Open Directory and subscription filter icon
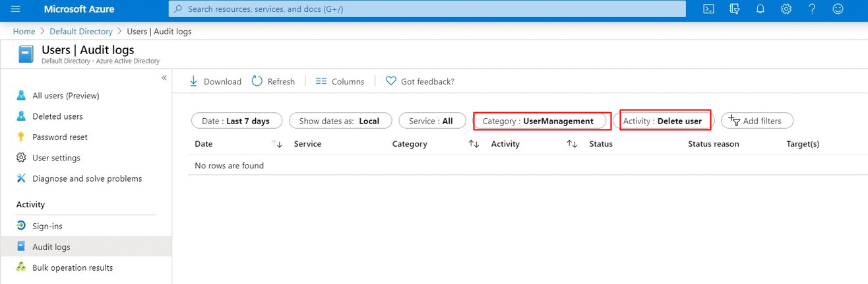868x284 pixels. pos(735,9)
